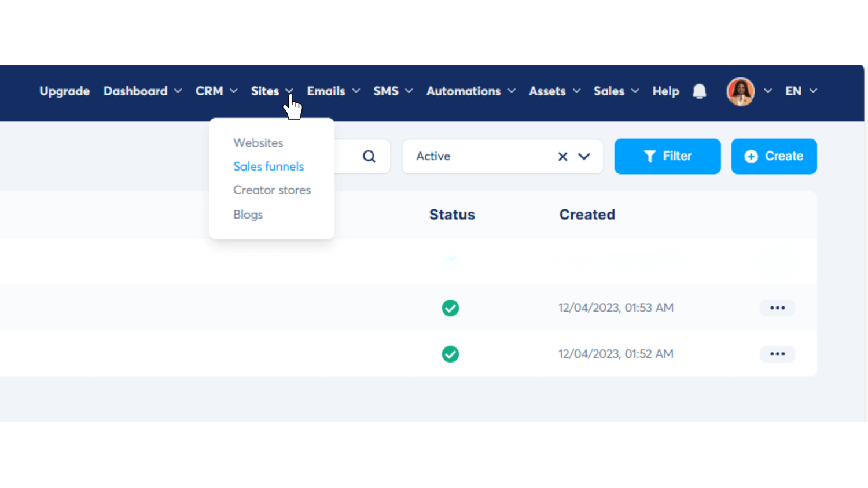
Task: Select Sales funnels from Sites menu
Action: pos(269,167)
